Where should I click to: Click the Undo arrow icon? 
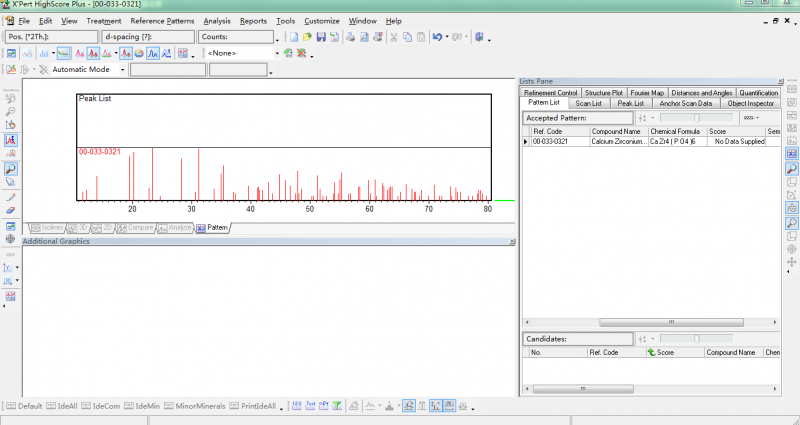click(437, 37)
